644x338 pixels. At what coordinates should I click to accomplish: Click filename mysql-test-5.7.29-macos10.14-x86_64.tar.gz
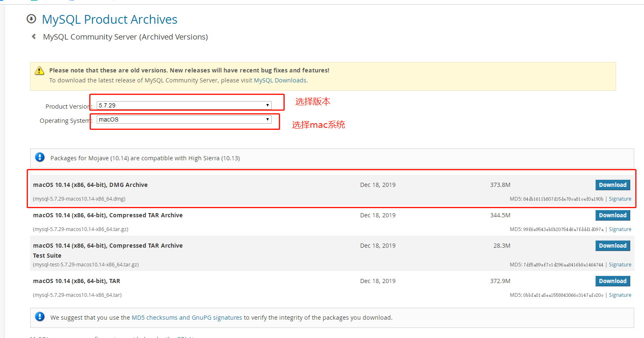click(86, 265)
